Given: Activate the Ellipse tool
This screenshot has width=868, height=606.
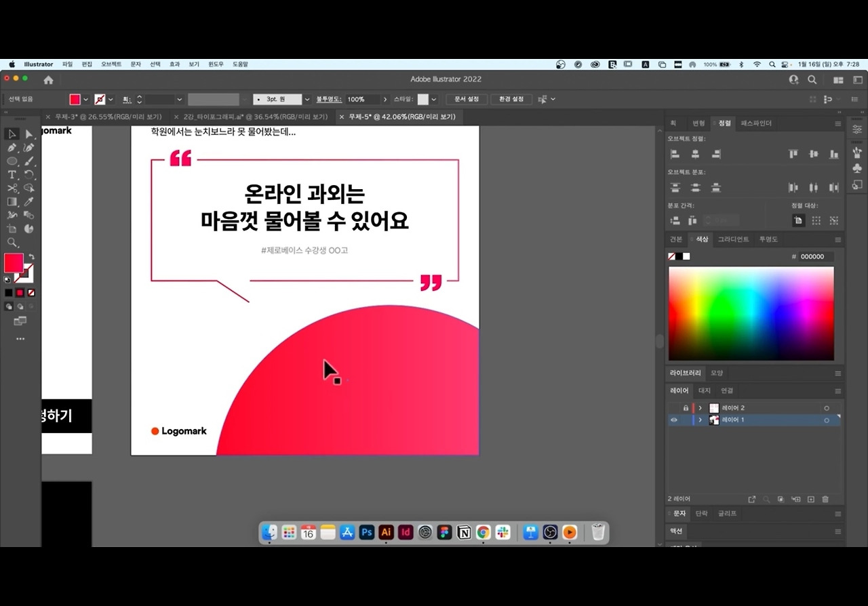Looking at the screenshot, I should tap(10, 161).
